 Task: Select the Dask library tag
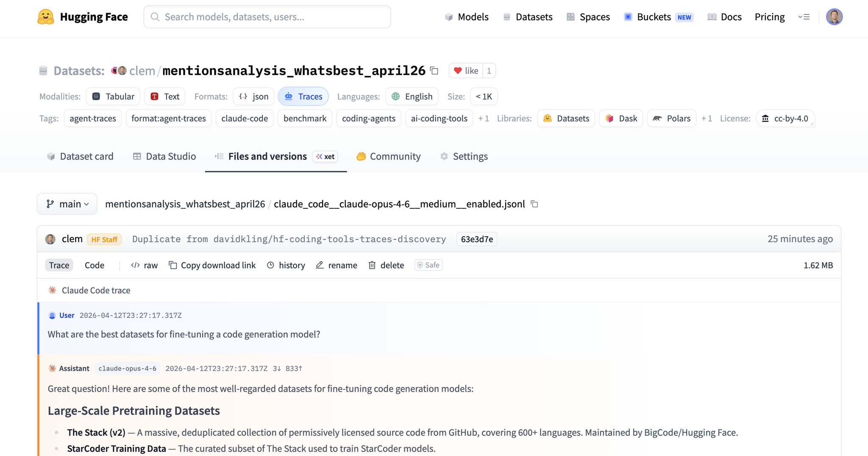[621, 119]
